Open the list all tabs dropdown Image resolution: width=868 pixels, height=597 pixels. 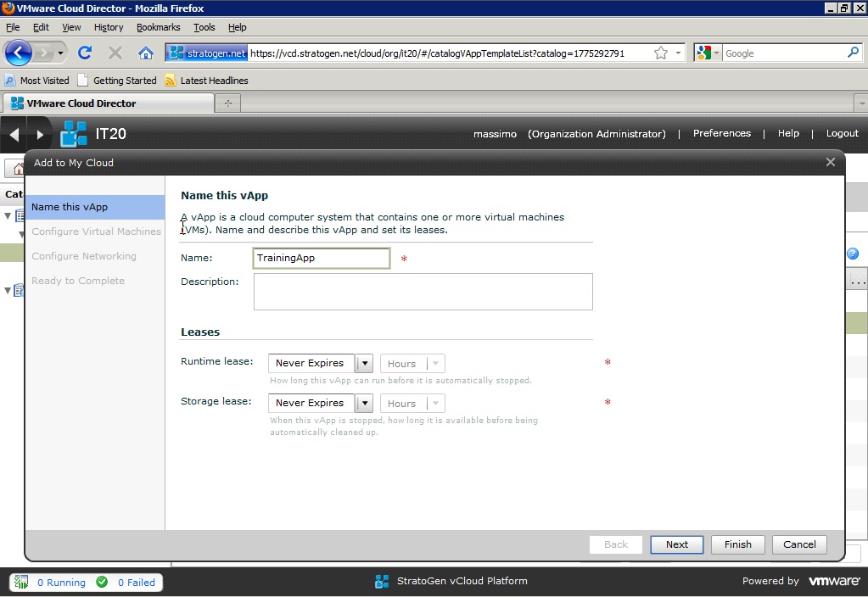(x=861, y=103)
